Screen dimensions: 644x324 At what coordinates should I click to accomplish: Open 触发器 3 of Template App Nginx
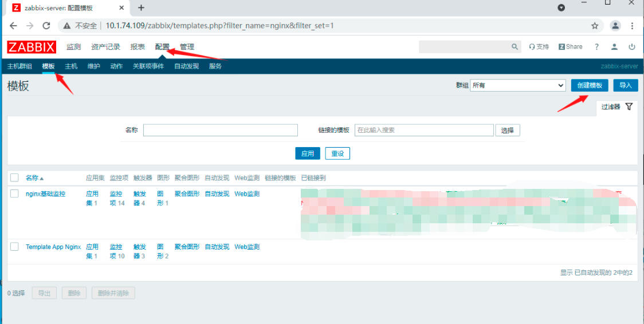[x=140, y=251]
